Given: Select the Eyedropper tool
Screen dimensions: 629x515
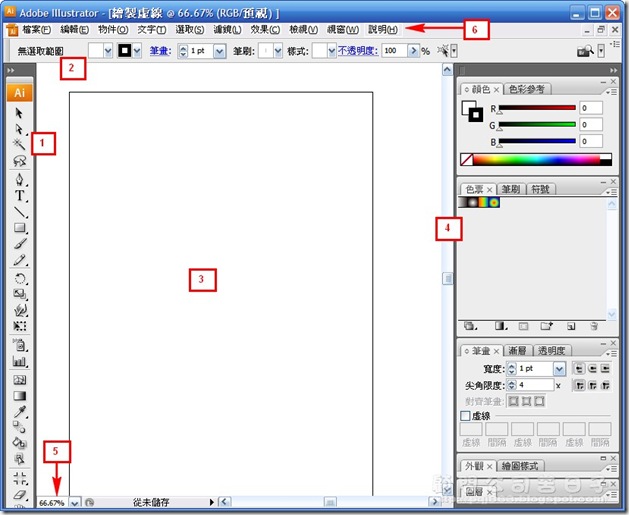Looking at the screenshot, I should 20,412.
